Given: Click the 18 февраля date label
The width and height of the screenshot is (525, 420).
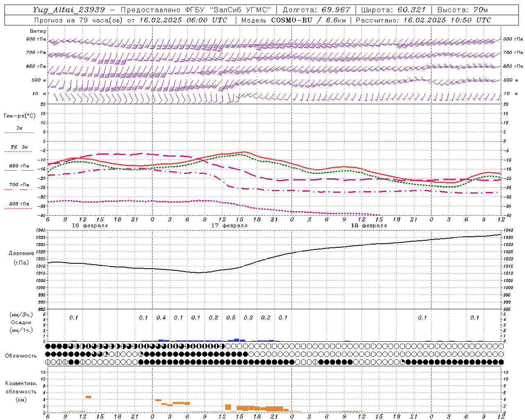Looking at the screenshot, I should pyautogui.click(x=369, y=226).
